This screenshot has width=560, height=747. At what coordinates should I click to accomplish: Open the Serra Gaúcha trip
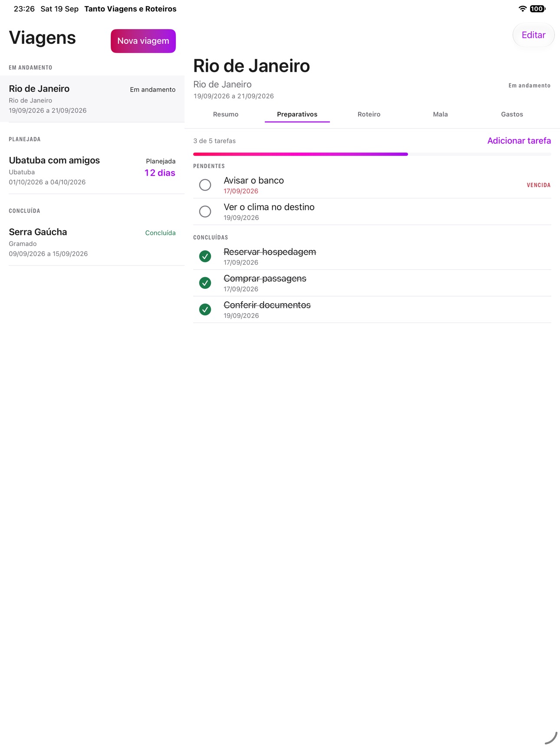(x=92, y=242)
